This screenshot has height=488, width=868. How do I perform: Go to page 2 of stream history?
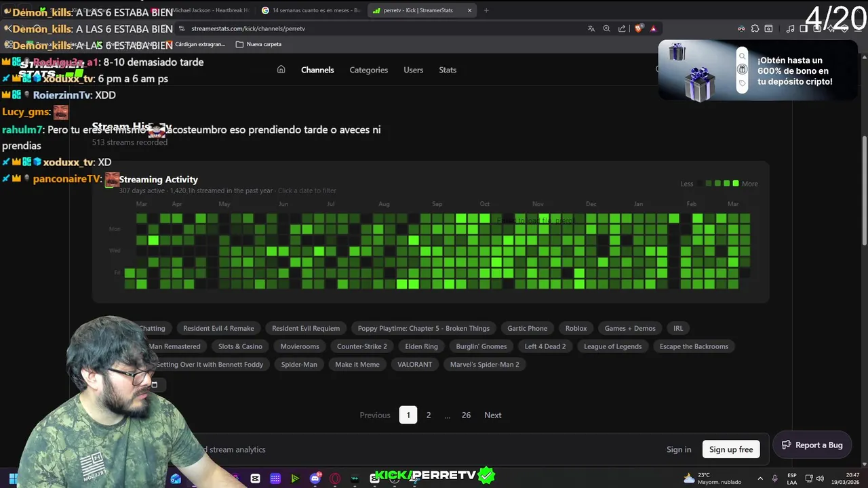point(429,415)
